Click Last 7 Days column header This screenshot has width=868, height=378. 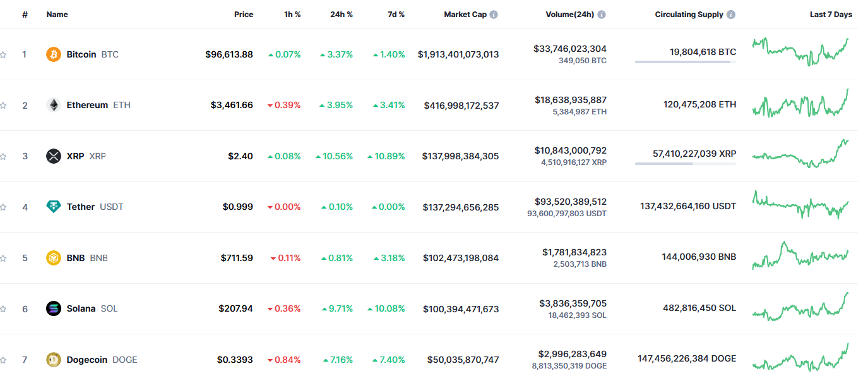(831, 15)
